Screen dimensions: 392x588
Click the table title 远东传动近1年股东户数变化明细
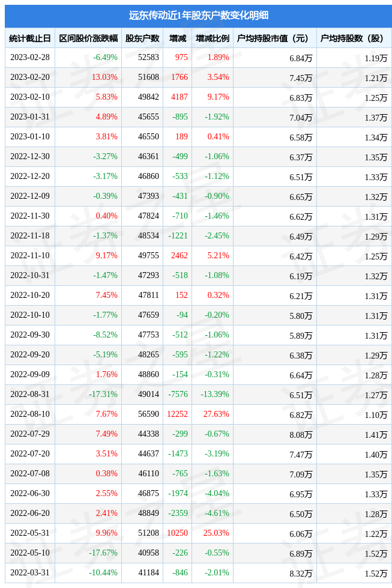pyautogui.click(x=199, y=16)
